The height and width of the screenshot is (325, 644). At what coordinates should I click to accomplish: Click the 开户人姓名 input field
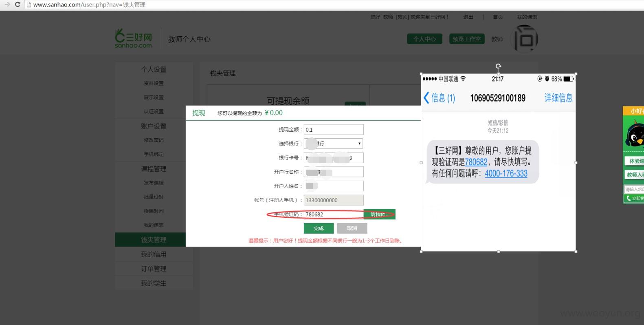pos(334,186)
